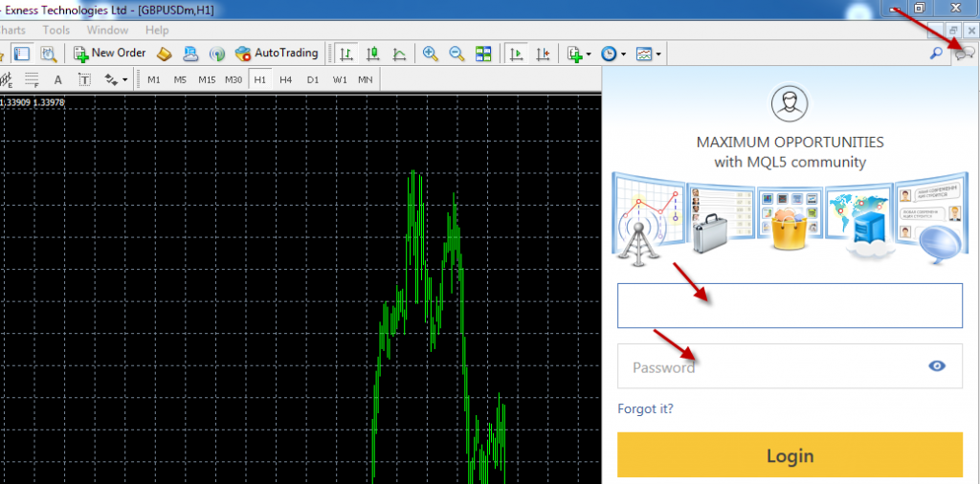Click the user avatar icon
Viewport: 980px width, 484px height.
pos(790,103)
